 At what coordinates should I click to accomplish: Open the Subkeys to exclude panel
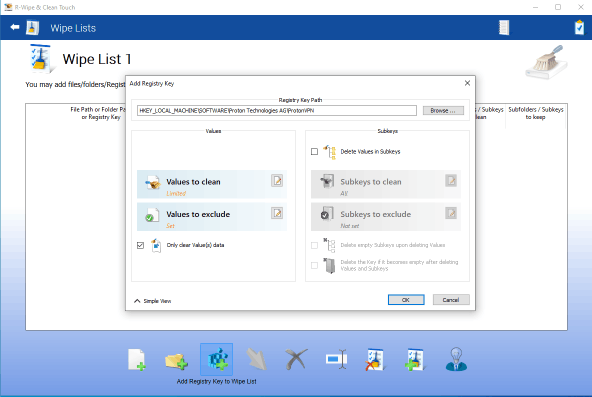pyautogui.click(x=386, y=217)
